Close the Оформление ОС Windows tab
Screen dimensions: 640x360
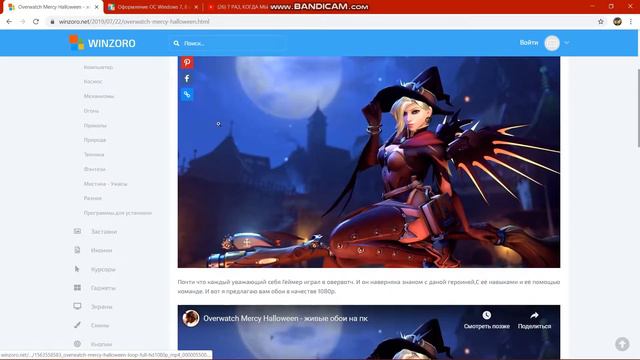[x=196, y=7]
